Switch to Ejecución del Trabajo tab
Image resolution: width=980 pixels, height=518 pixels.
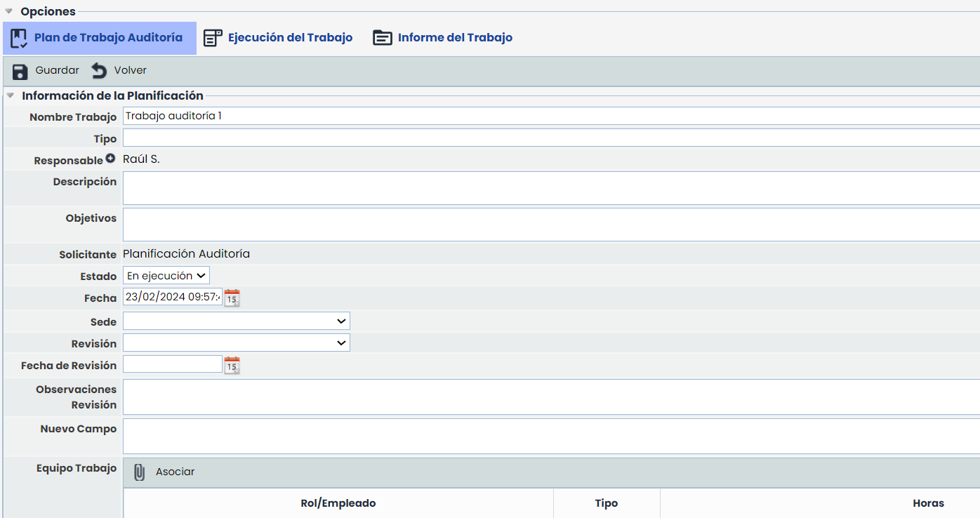[290, 38]
